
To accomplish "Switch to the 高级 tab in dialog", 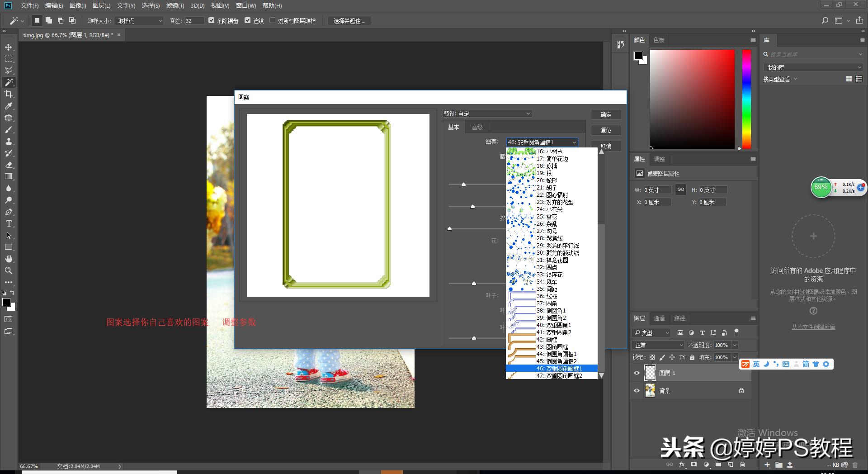I will pos(477,127).
